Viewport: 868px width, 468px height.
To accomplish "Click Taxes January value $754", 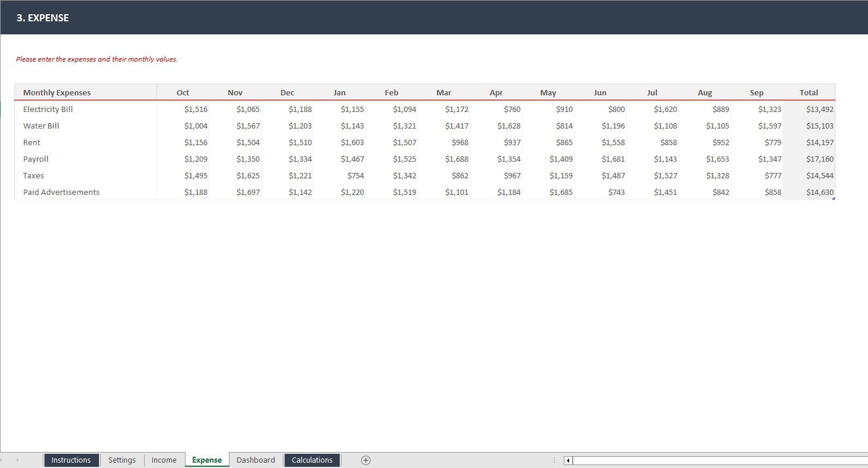I will pyautogui.click(x=340, y=175).
